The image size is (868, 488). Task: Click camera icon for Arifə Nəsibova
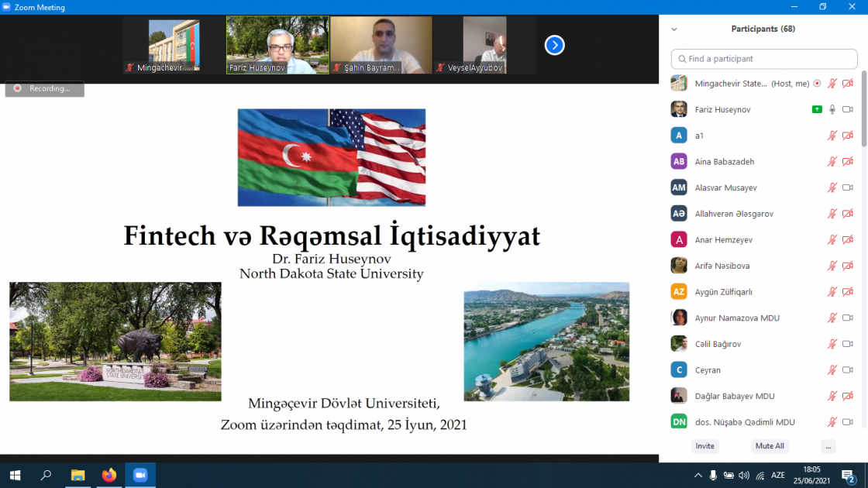[848, 266]
